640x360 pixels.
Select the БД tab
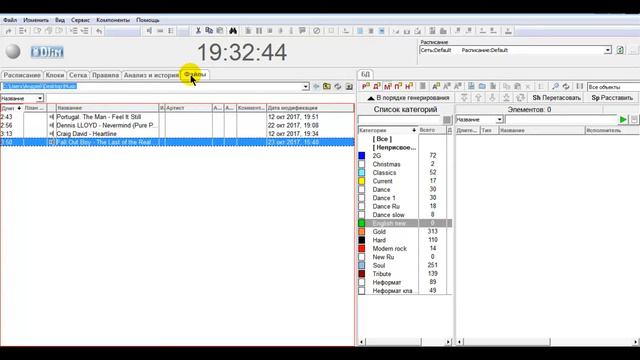click(365, 74)
